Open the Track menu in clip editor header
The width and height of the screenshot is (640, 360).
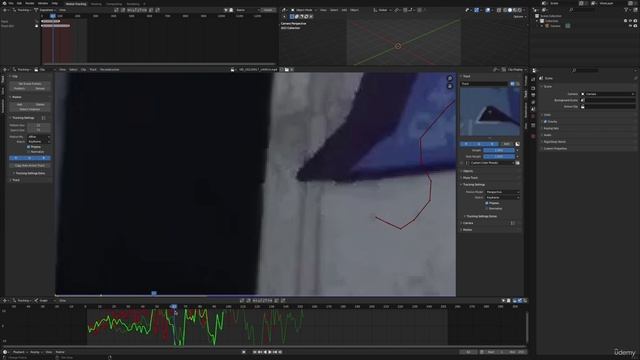tap(93, 70)
